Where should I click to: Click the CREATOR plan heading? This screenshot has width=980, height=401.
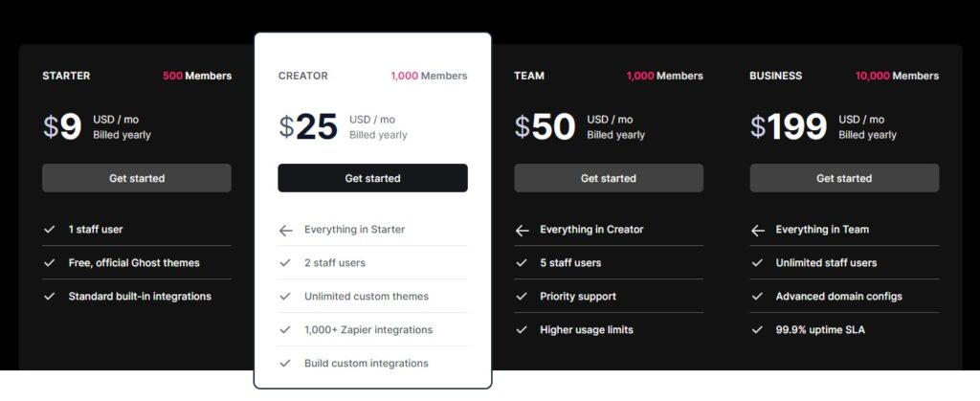(x=303, y=76)
